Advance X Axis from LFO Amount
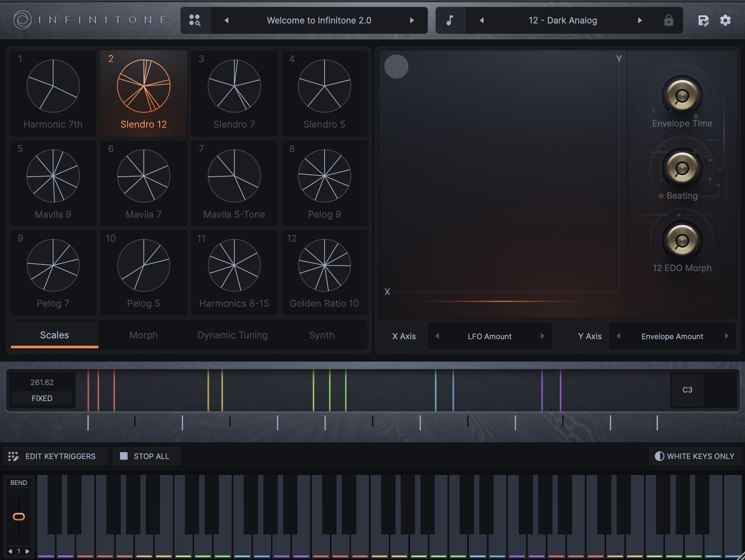745x560 pixels. pyautogui.click(x=542, y=336)
